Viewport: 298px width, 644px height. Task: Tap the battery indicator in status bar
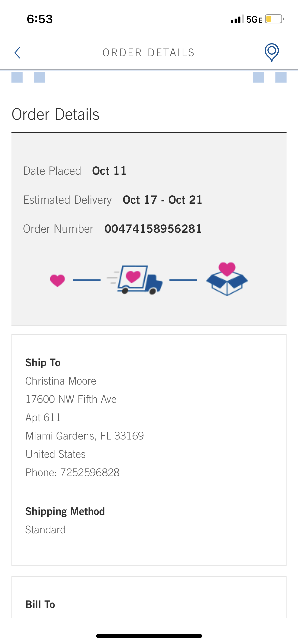tap(274, 19)
